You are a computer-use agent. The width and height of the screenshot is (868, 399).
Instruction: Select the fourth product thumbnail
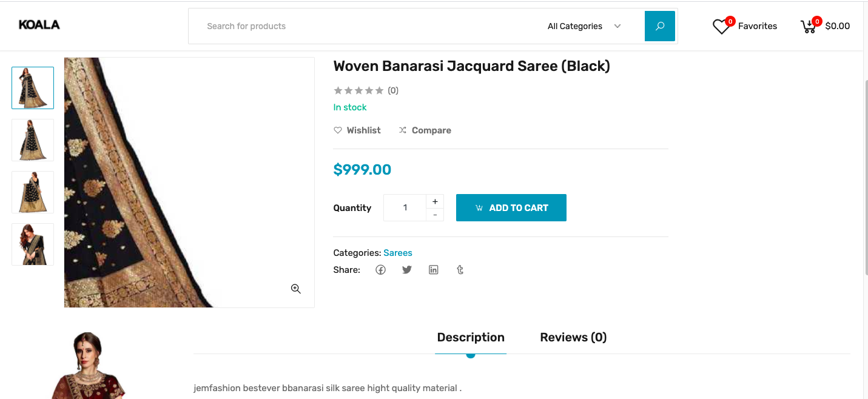(x=33, y=244)
